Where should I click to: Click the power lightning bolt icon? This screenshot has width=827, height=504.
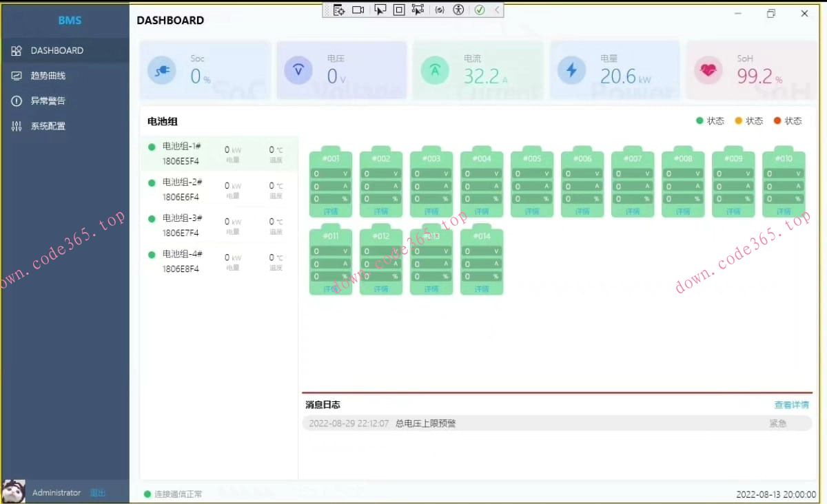coord(571,70)
